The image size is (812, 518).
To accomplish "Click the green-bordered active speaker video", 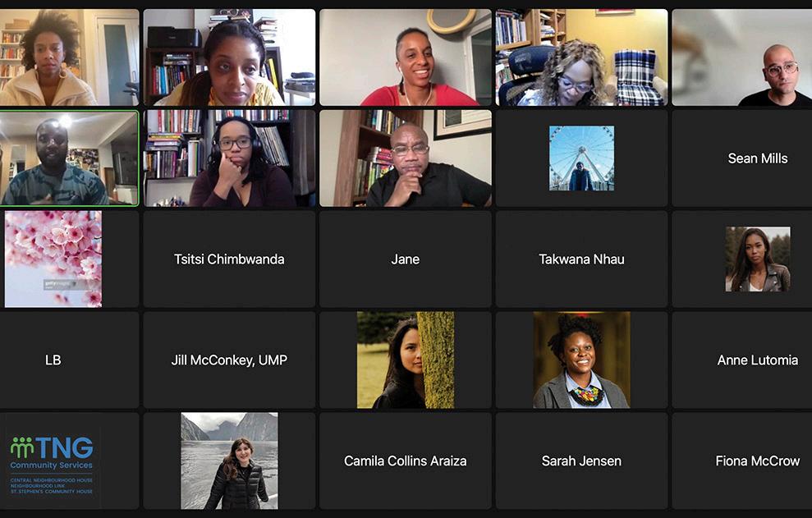I will 70,158.
